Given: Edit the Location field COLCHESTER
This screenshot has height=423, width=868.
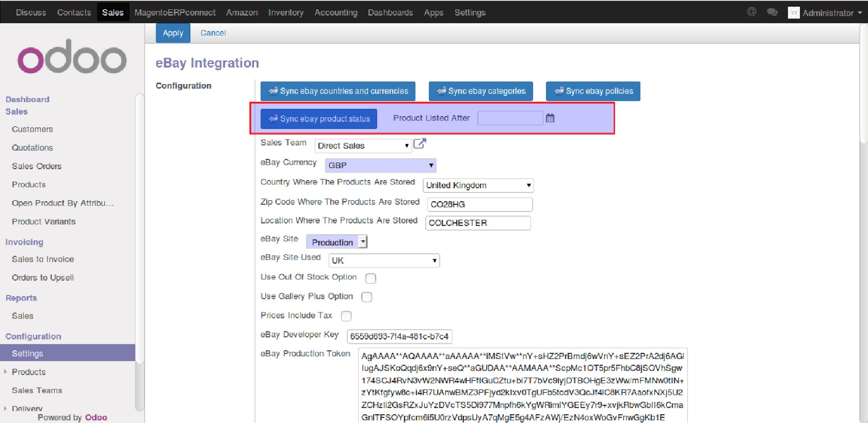Looking at the screenshot, I should click(478, 223).
